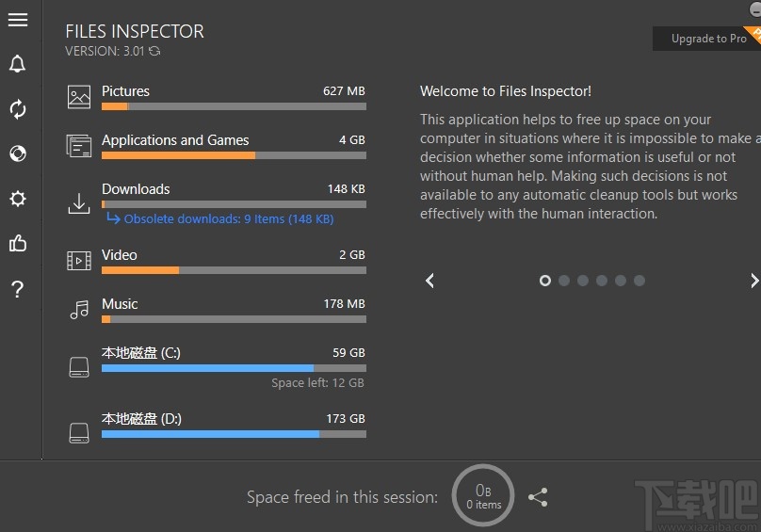Click the thumbs-up feedback icon

click(17, 244)
